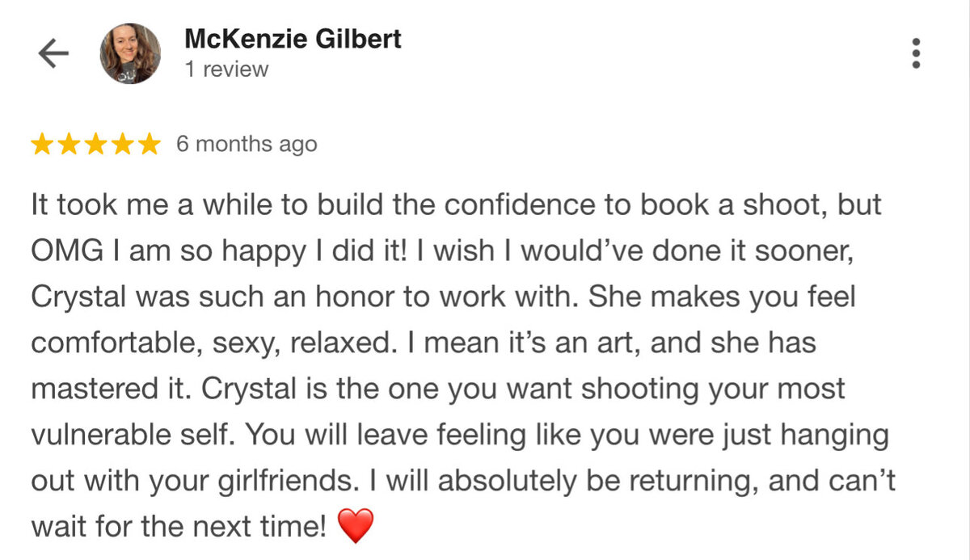
Task: Click the line starting 'comfortable, sexy, relaxed'
Action: [424, 343]
